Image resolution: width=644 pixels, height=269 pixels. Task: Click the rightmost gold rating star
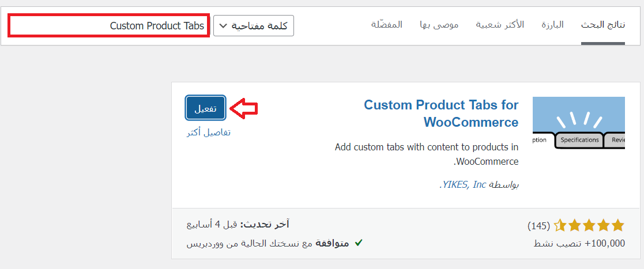pyautogui.click(x=618, y=225)
